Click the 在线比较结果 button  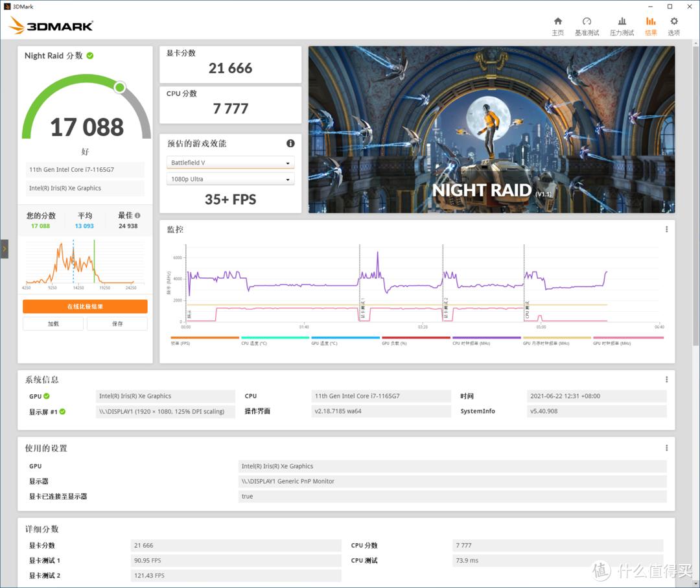86,306
